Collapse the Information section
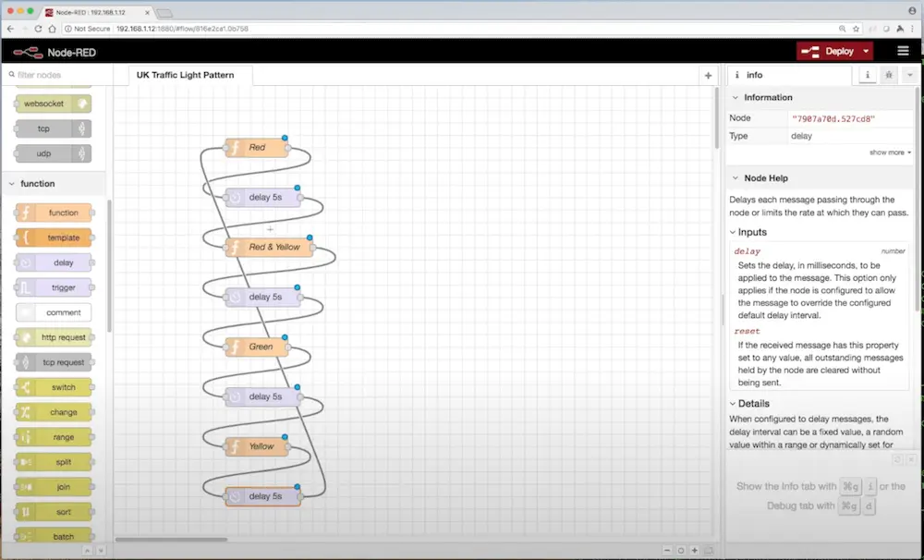 pyautogui.click(x=736, y=97)
